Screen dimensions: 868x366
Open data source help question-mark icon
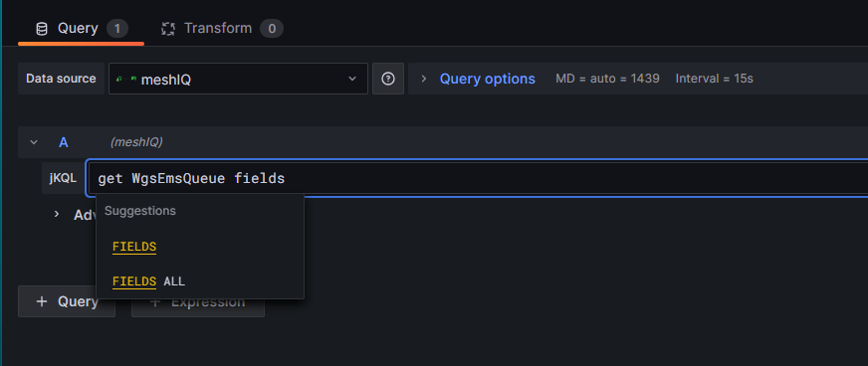coord(388,79)
